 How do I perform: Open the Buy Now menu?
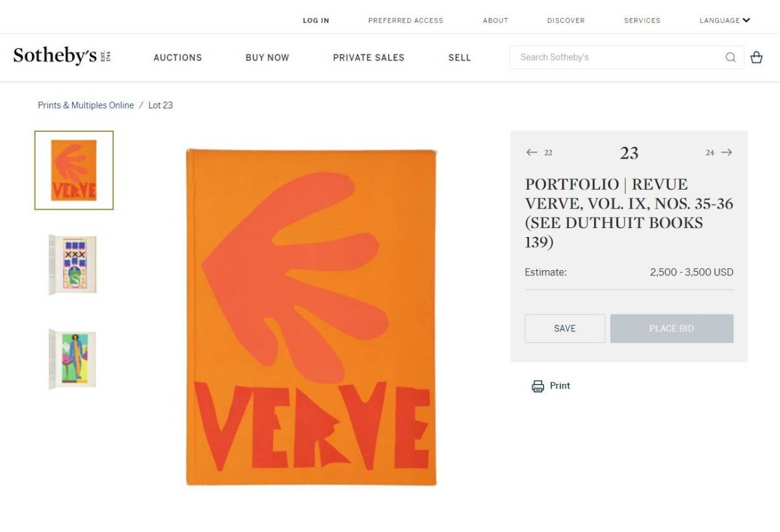(267, 58)
